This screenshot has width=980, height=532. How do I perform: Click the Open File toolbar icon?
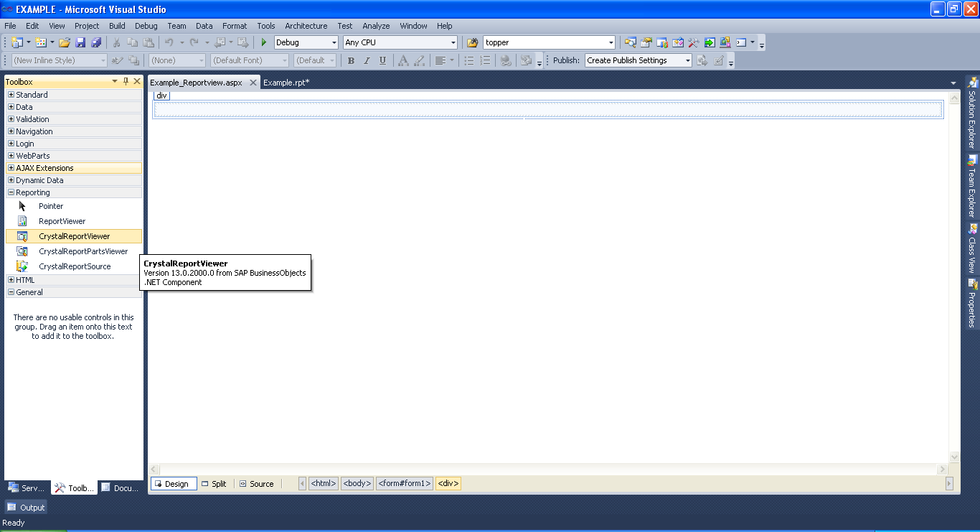point(63,42)
